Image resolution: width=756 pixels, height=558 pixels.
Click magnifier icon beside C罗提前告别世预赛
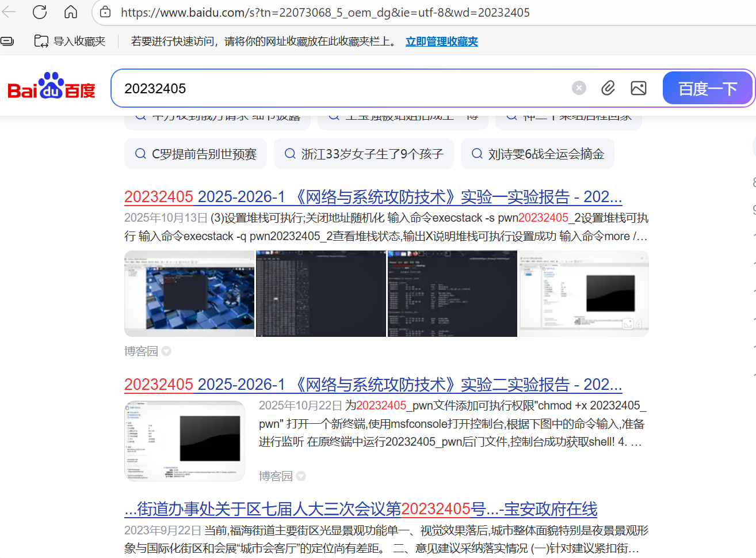click(x=140, y=154)
